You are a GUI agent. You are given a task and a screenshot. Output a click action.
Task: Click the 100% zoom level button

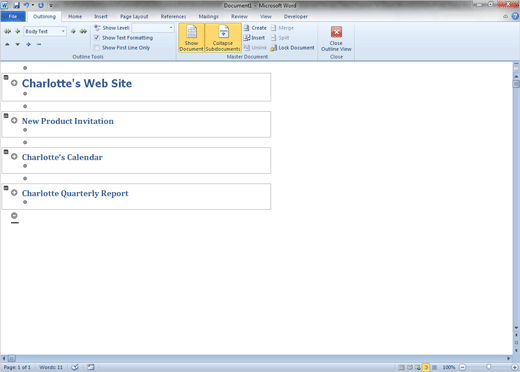coord(449,367)
